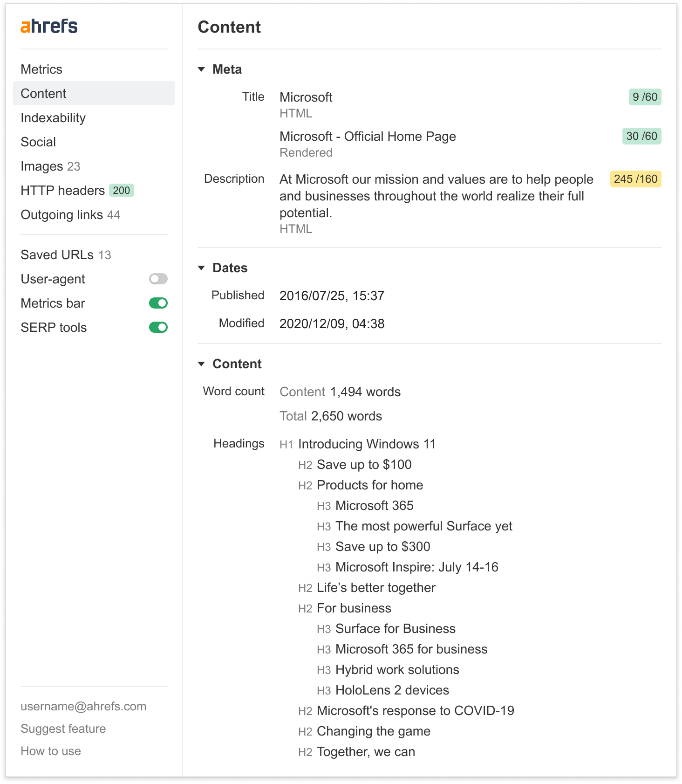This screenshot has height=784, width=682.
Task: Click the 9/60 title length badge
Action: coord(645,97)
